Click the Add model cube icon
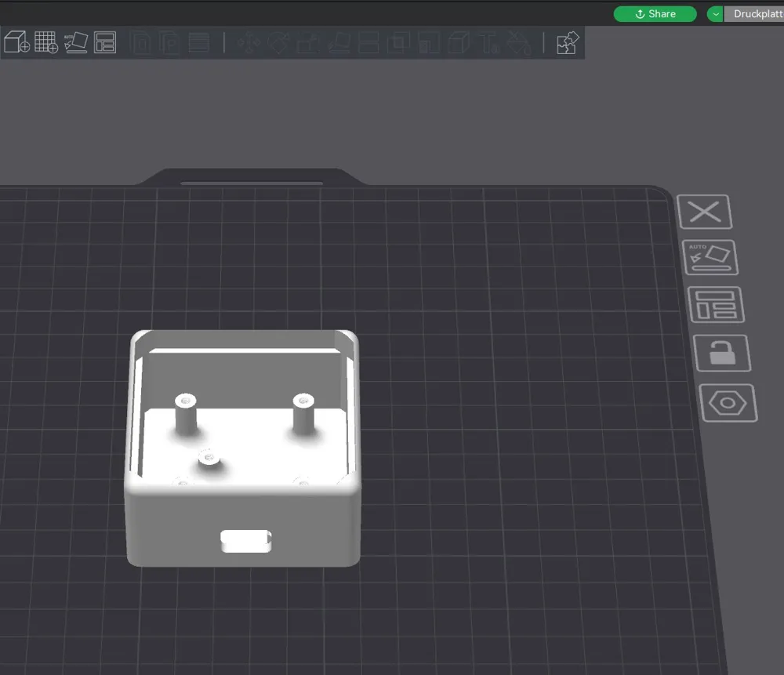 point(16,42)
